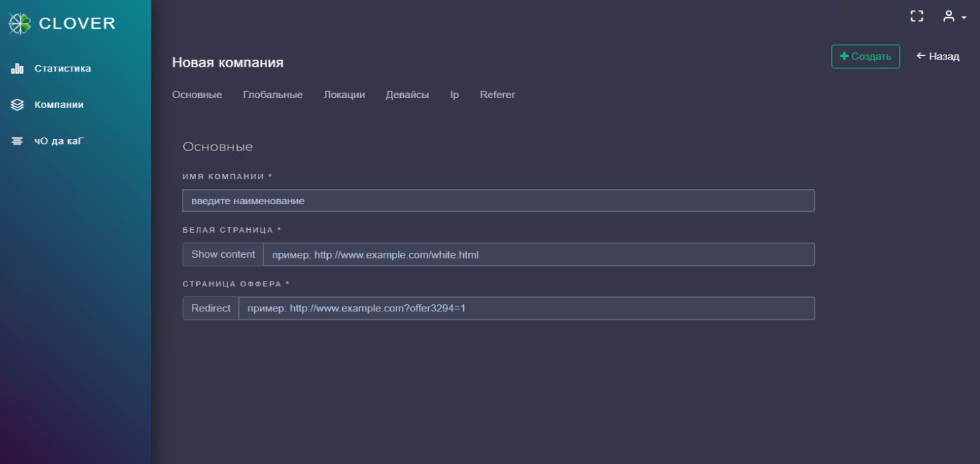The width and height of the screenshot is (980, 464).
Task: Open the Ip tab
Action: pyautogui.click(x=455, y=95)
